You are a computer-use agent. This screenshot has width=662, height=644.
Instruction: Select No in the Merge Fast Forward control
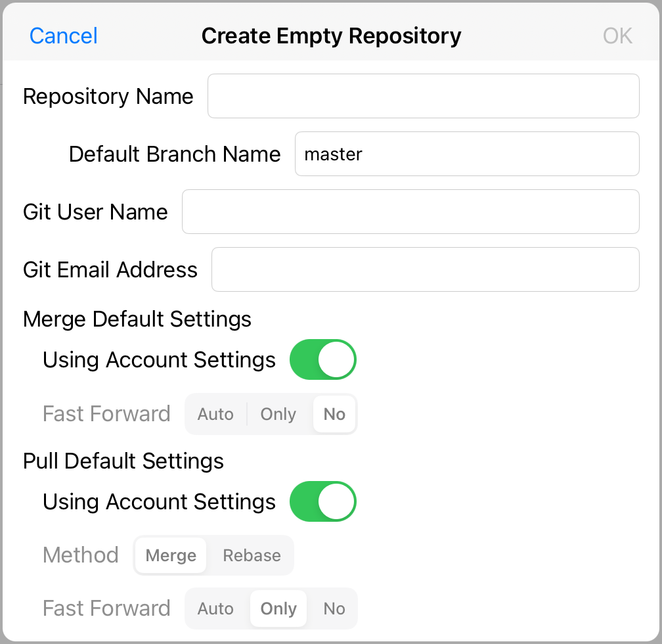[x=334, y=414]
